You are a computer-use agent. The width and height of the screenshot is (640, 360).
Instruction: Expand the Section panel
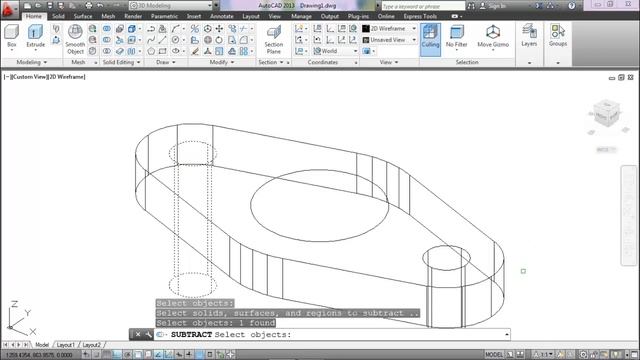click(271, 62)
